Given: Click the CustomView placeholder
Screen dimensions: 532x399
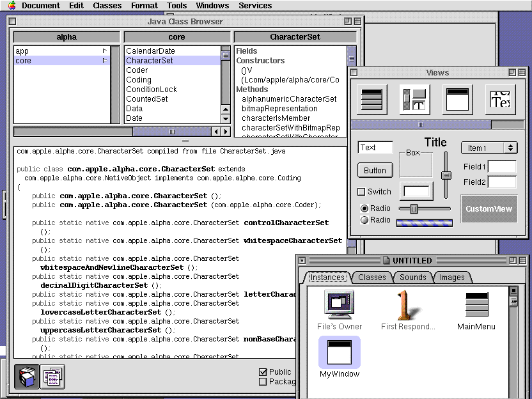Looking at the screenshot, I should point(489,208).
